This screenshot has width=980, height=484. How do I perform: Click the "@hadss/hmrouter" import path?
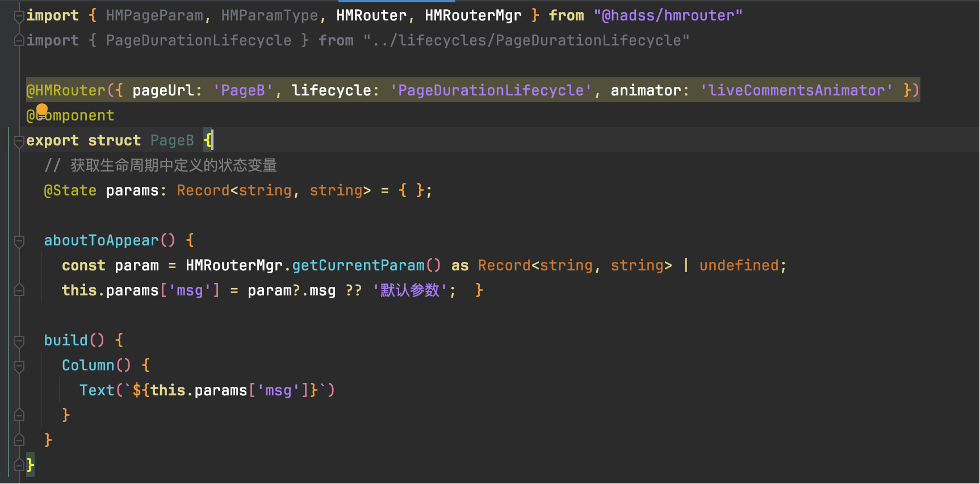668,15
